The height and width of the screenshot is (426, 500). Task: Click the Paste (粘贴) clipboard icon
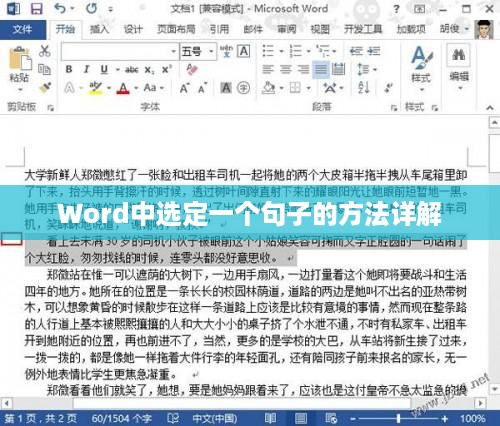pos(20,59)
